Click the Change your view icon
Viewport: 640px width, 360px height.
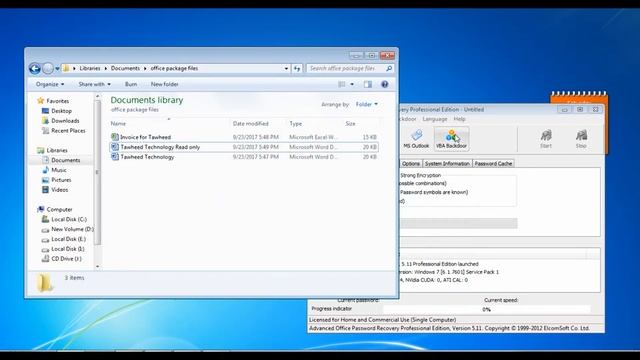point(342,84)
